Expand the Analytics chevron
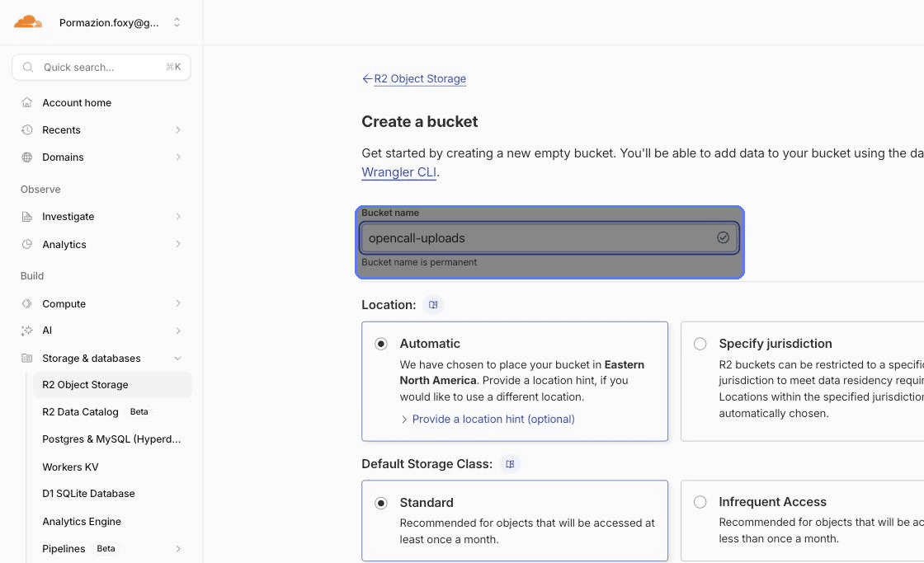This screenshot has width=924, height=563. (x=178, y=244)
